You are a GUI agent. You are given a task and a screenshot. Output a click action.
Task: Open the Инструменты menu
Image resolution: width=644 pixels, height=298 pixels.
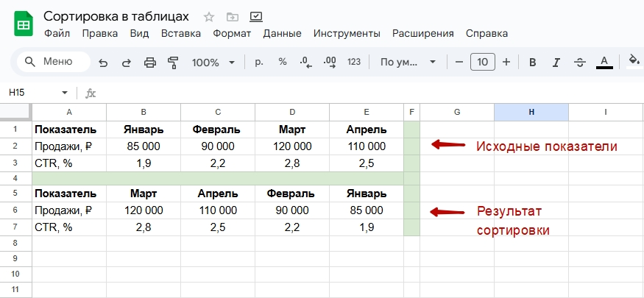click(347, 34)
